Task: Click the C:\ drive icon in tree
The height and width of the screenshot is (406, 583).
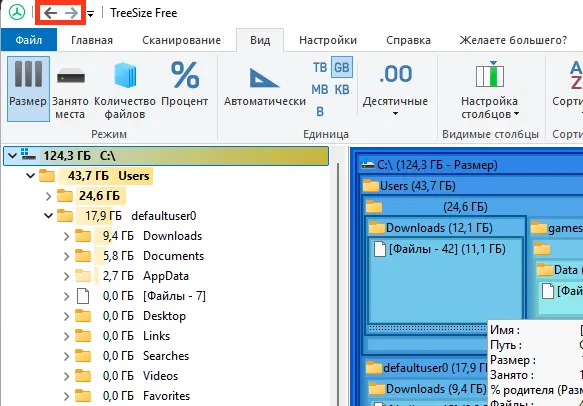Action: [28, 155]
